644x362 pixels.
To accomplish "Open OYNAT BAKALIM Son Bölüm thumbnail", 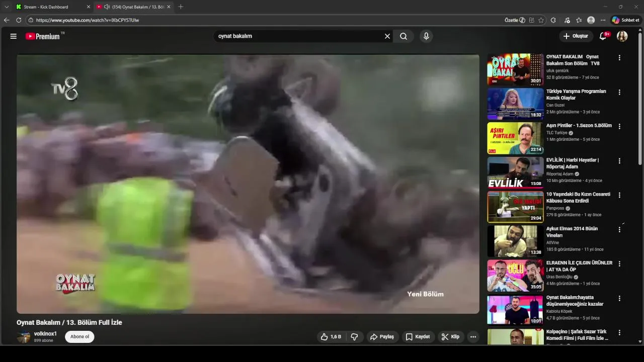I will (515, 69).
